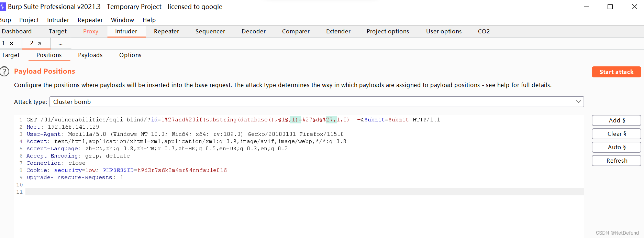Close the Burp Suite window
This screenshot has width=644, height=238.
(634, 7)
